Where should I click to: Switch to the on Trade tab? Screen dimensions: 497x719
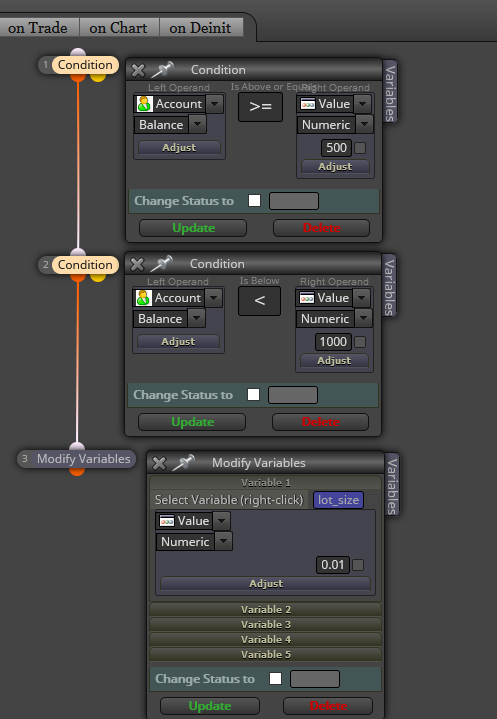click(38, 28)
